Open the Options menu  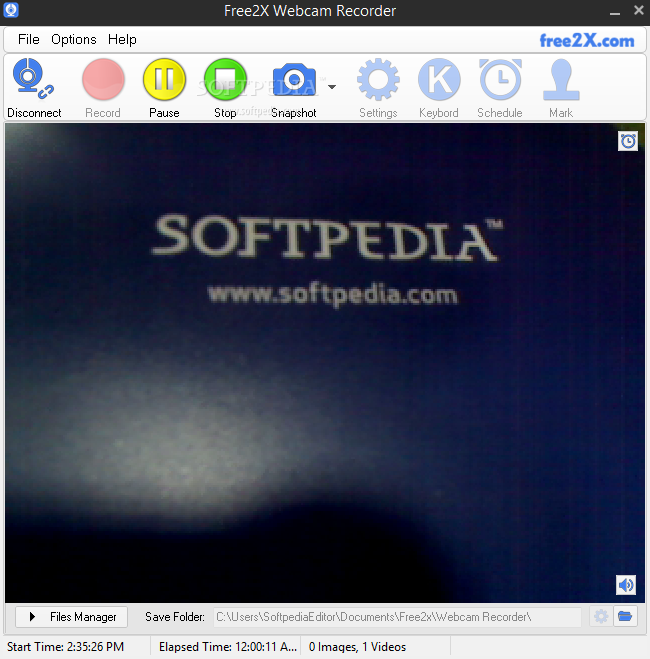[x=74, y=40]
